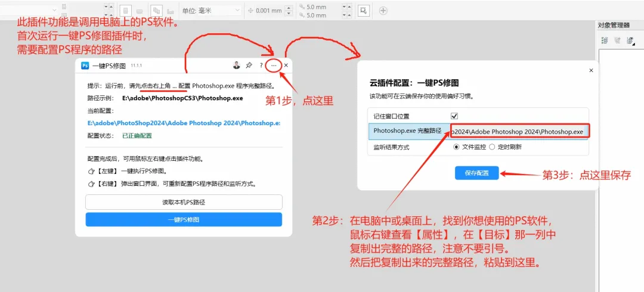644x292 pixels.
Task: Click 读取本机PS路径 button
Action: [x=184, y=202]
